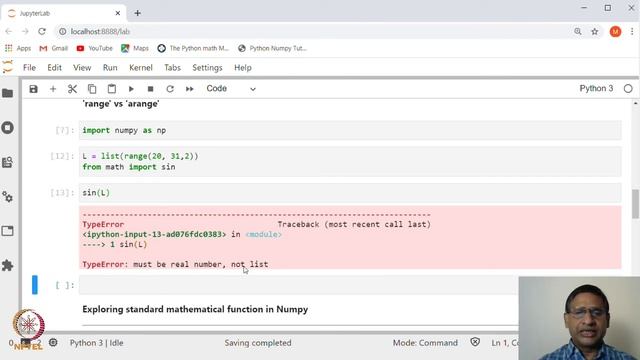Click Python 3 | Idle in status bar

pyautogui.click(x=96, y=343)
